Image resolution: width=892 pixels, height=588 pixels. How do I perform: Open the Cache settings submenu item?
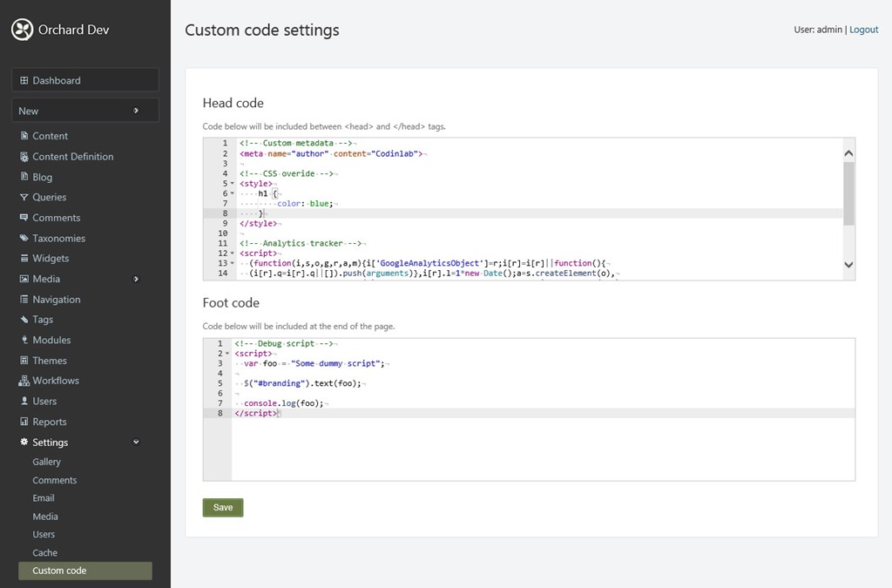point(45,552)
